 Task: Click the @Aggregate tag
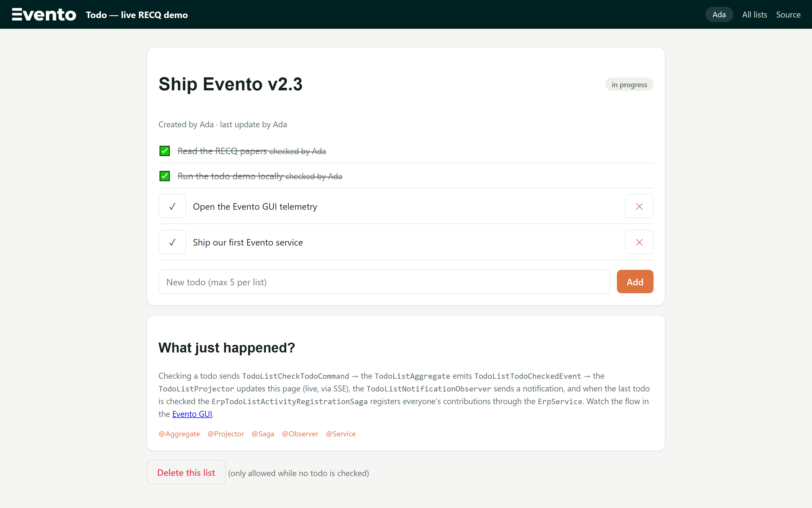click(179, 434)
